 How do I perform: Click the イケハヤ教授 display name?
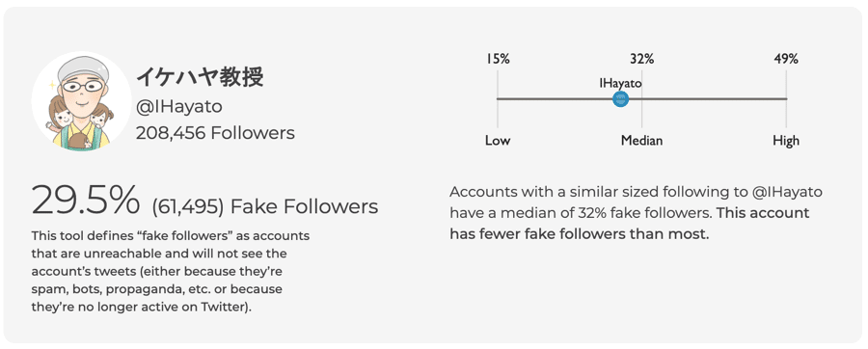[200, 77]
